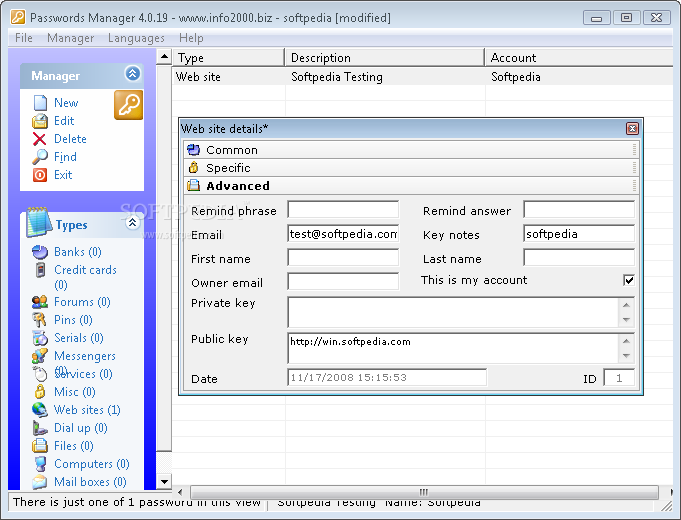This screenshot has height=520, width=681.
Task: Click the Last name field
Action: [579, 257]
